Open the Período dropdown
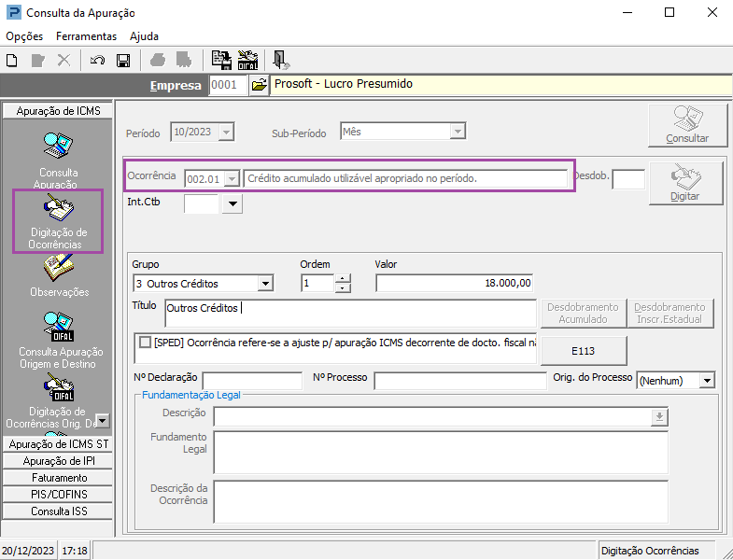 pyautogui.click(x=226, y=133)
